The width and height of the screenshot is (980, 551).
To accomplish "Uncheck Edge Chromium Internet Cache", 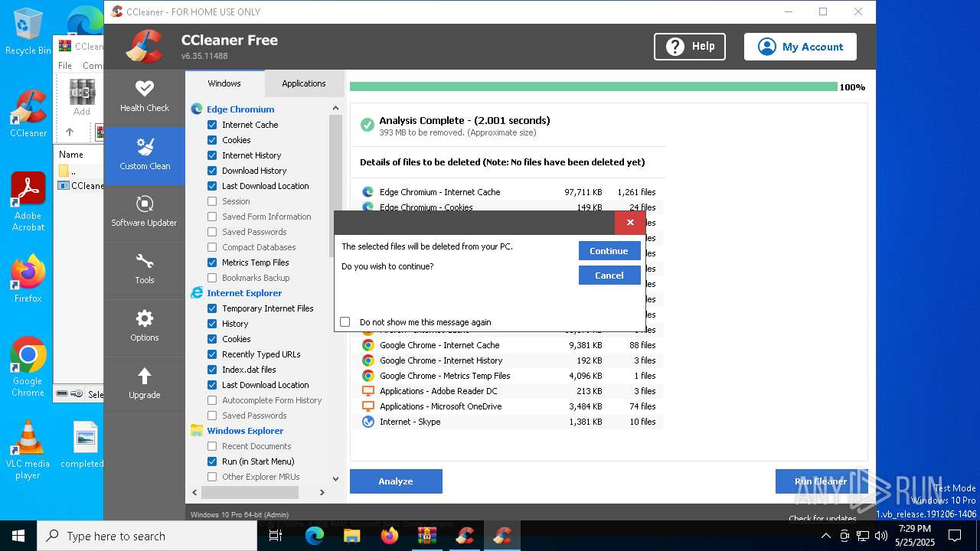I will pyautogui.click(x=212, y=125).
